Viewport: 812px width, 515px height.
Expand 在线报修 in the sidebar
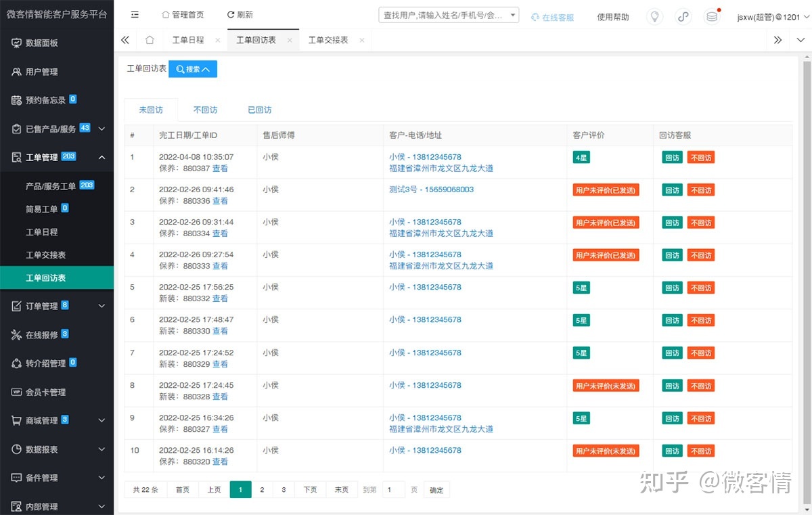click(x=57, y=334)
